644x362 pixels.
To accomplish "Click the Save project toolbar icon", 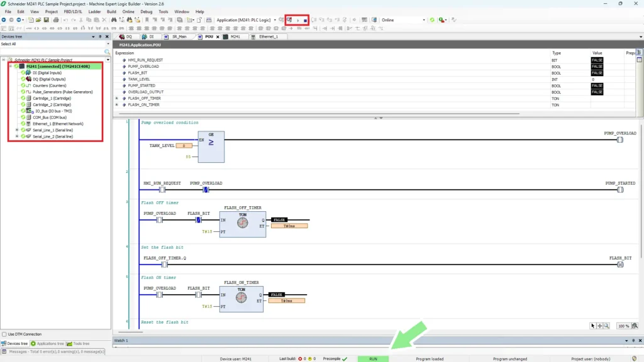I will [x=46, y=19].
